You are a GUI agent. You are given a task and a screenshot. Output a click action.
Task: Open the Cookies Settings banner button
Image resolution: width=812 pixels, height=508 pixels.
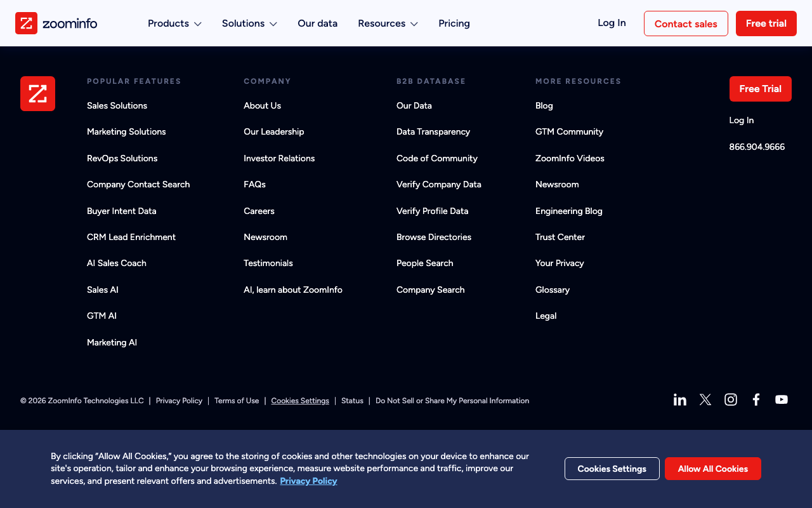pyautogui.click(x=612, y=469)
